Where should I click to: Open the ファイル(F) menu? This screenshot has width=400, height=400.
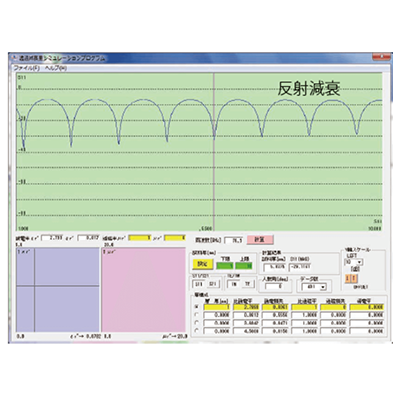click(x=26, y=68)
